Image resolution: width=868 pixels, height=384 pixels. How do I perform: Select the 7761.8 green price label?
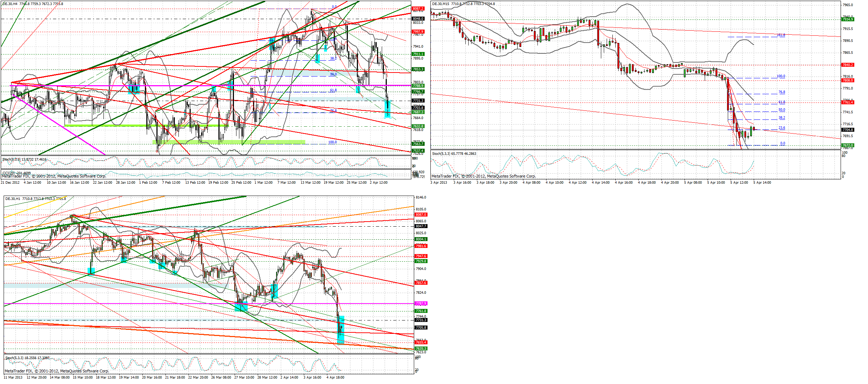421,311
